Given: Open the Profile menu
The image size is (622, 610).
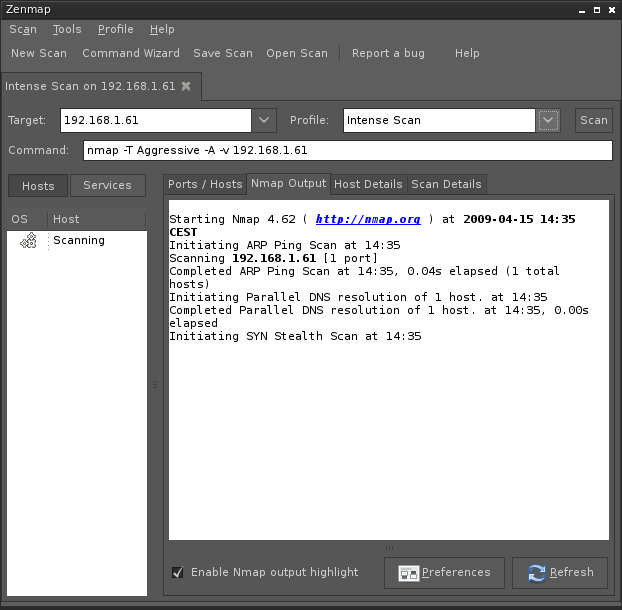Looking at the screenshot, I should (x=115, y=29).
